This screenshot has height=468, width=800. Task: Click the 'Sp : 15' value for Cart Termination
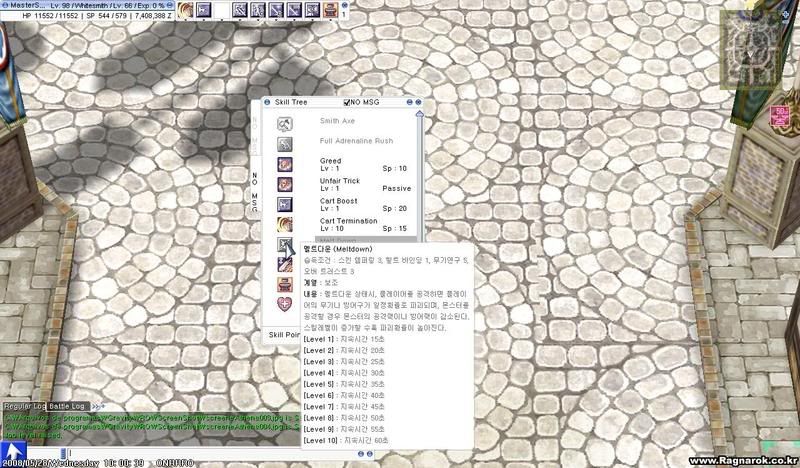395,228
